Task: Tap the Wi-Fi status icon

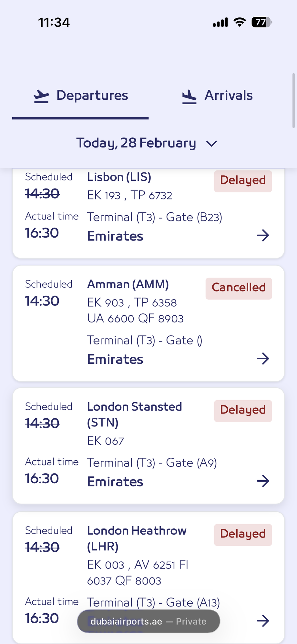Action: click(240, 22)
